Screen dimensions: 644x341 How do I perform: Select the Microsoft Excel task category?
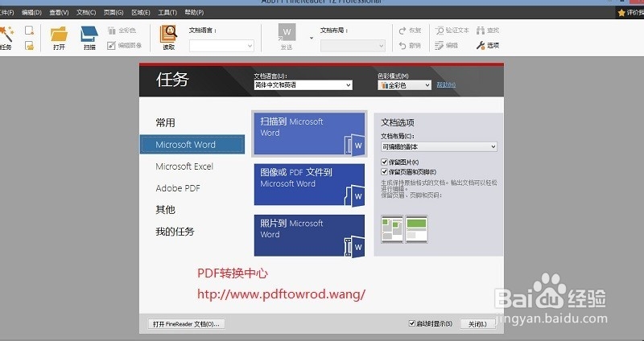(184, 166)
